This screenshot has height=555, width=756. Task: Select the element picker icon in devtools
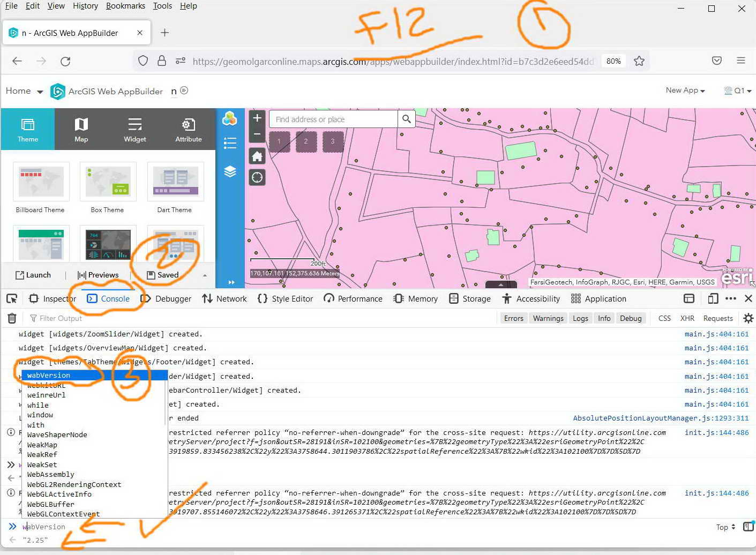12,298
